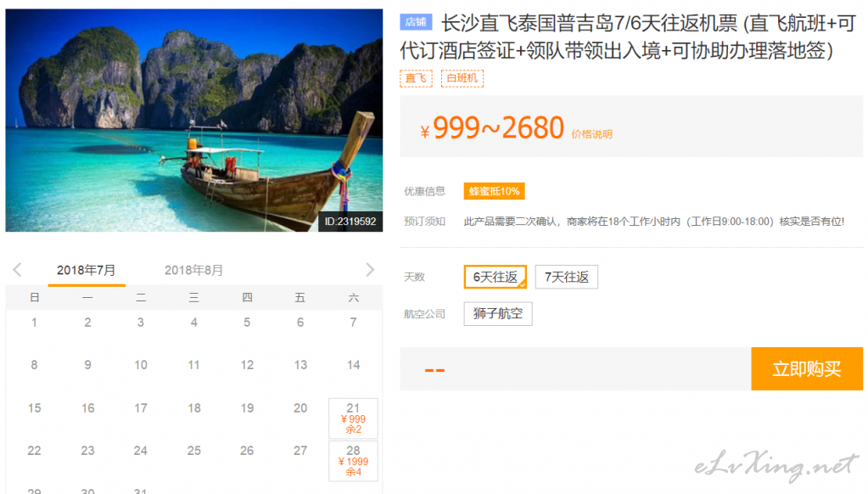Click calendar date 22

(34, 451)
